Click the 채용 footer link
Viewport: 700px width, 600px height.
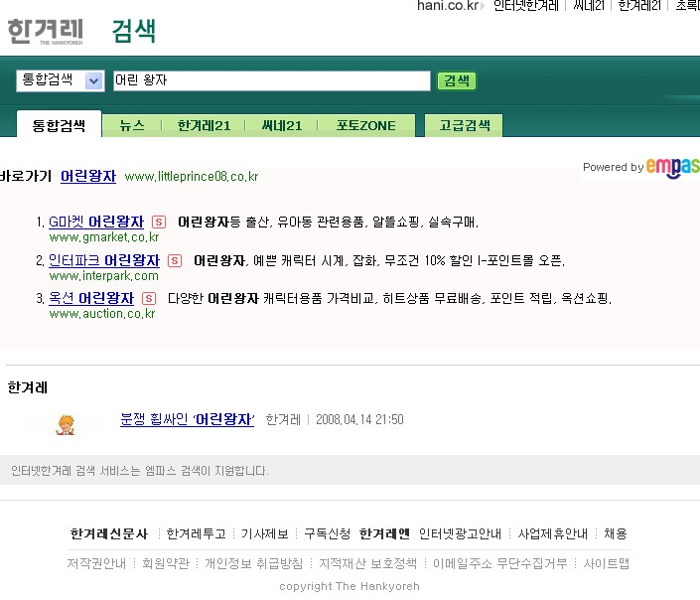616,533
